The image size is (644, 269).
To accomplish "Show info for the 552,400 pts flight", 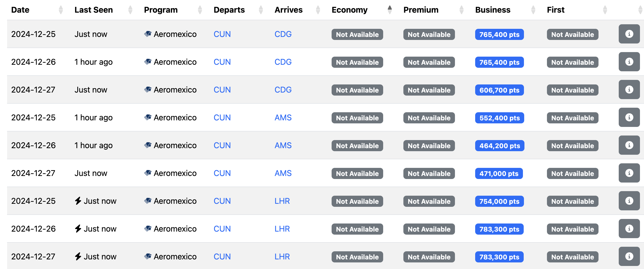I will tap(629, 117).
